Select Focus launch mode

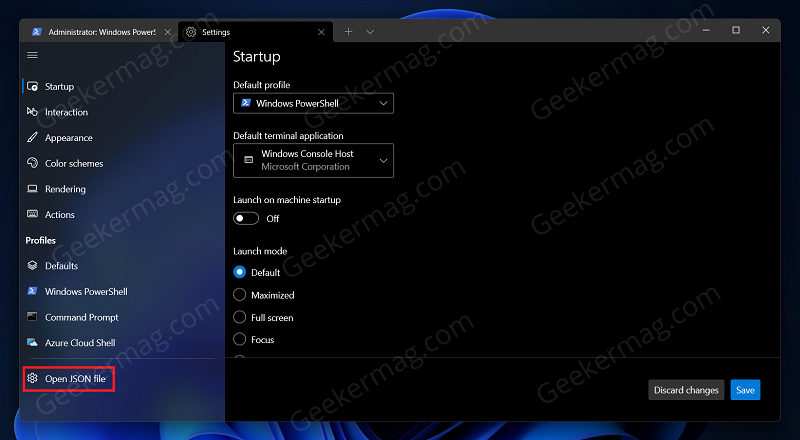click(x=239, y=339)
